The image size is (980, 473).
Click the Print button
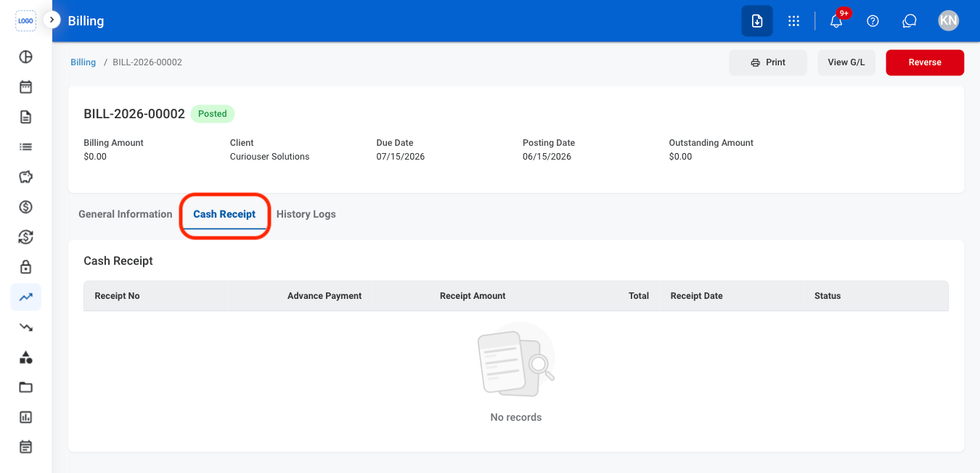click(x=768, y=62)
